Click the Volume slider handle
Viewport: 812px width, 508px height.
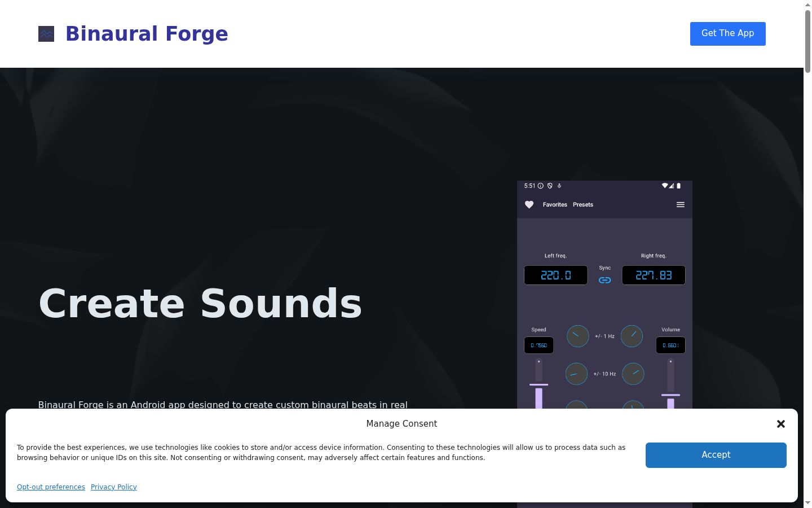(670, 395)
